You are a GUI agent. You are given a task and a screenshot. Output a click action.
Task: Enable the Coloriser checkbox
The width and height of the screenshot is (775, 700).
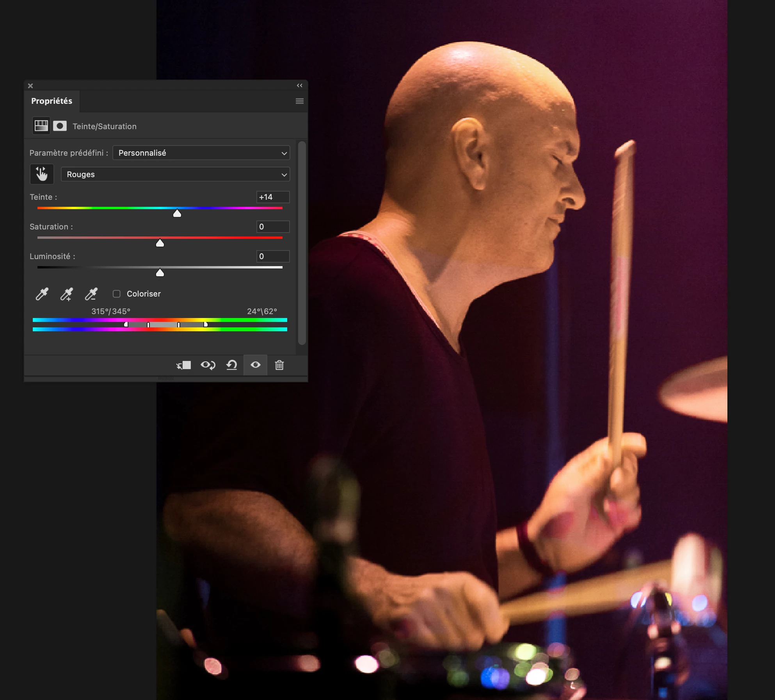pos(117,294)
